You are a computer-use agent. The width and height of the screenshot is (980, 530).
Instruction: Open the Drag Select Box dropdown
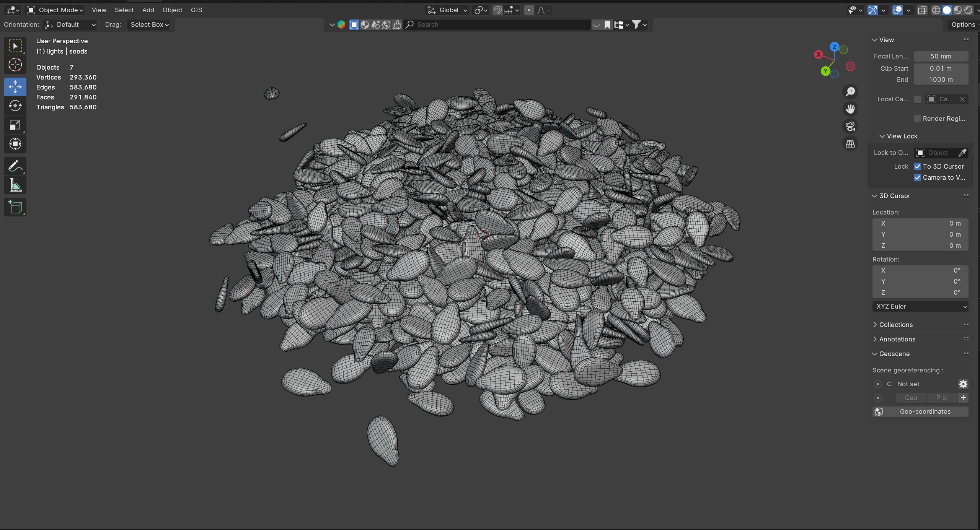tap(149, 24)
